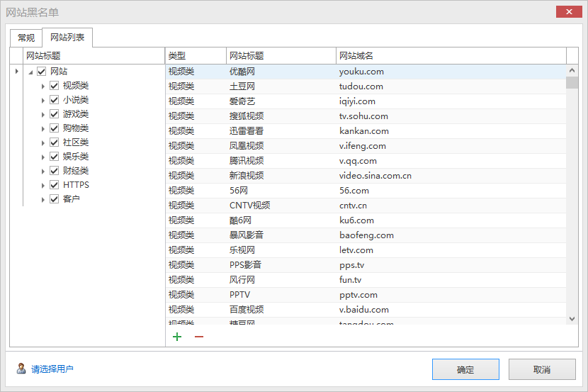Expand the 社区类 tree node
This screenshot has width=588, height=392.
pos(43,143)
